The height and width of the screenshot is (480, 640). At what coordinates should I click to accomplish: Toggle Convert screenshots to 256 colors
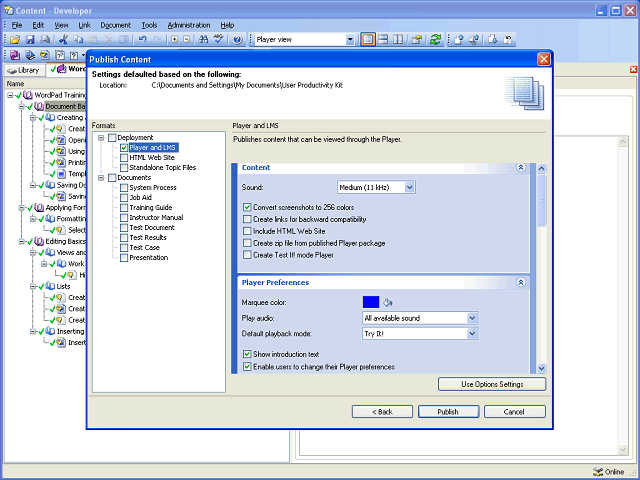tap(247, 207)
